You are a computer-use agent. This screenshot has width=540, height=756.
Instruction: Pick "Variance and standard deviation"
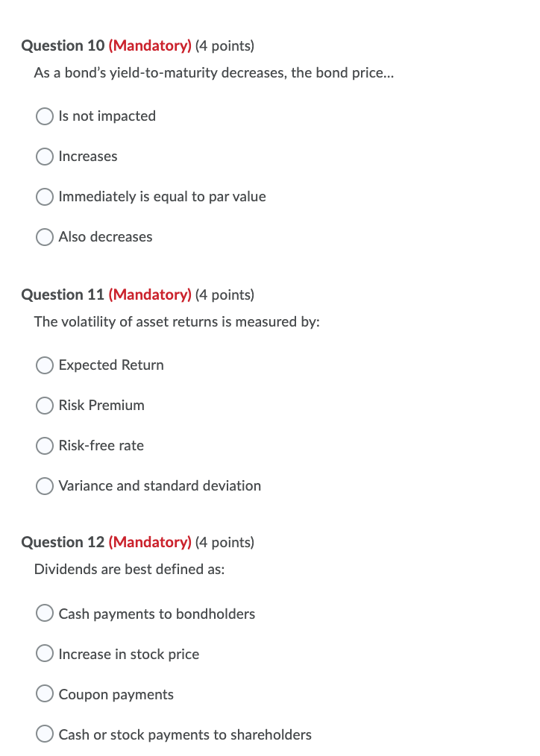coord(44,486)
